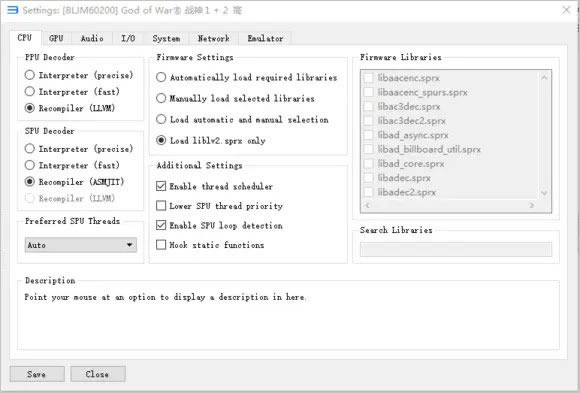The width and height of the screenshot is (580, 393).
Task: Switch to the Network tab
Action: tap(213, 38)
